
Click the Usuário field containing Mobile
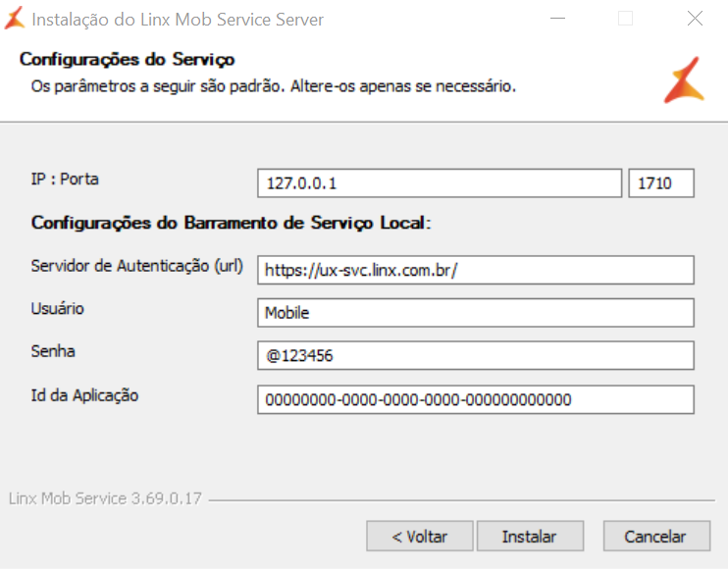tap(476, 313)
